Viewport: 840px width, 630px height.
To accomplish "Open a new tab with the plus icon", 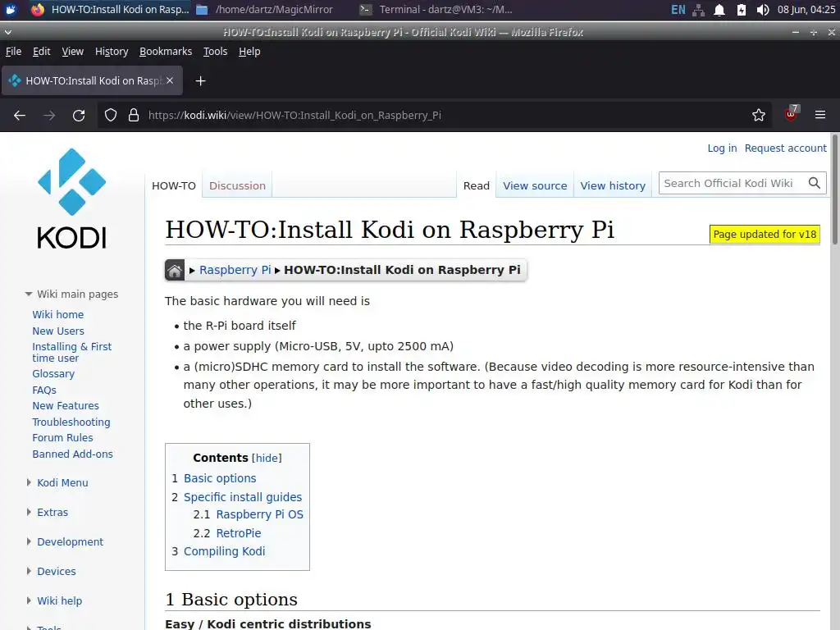I will [200, 81].
